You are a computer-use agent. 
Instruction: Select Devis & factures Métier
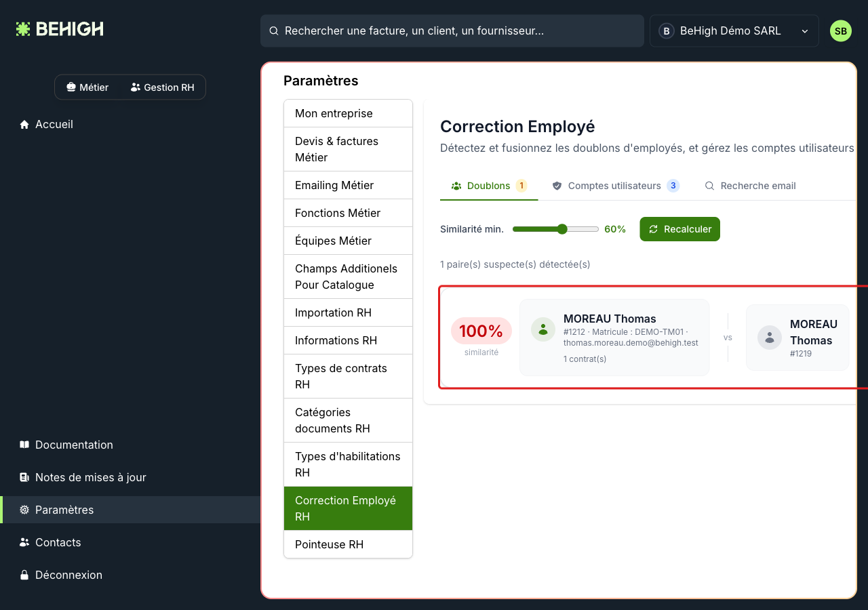click(348, 149)
